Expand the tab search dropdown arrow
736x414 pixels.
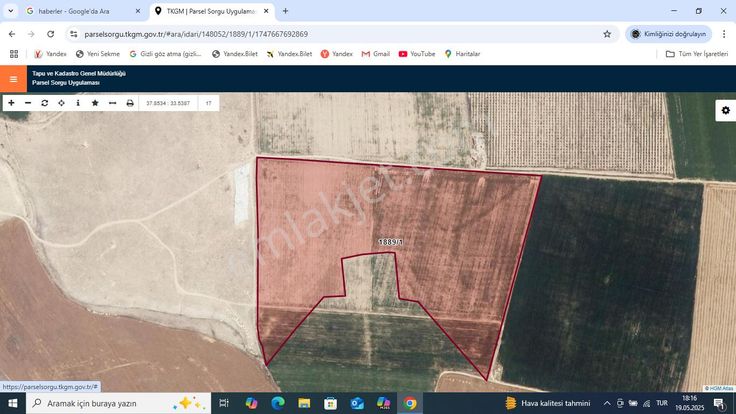point(10,11)
